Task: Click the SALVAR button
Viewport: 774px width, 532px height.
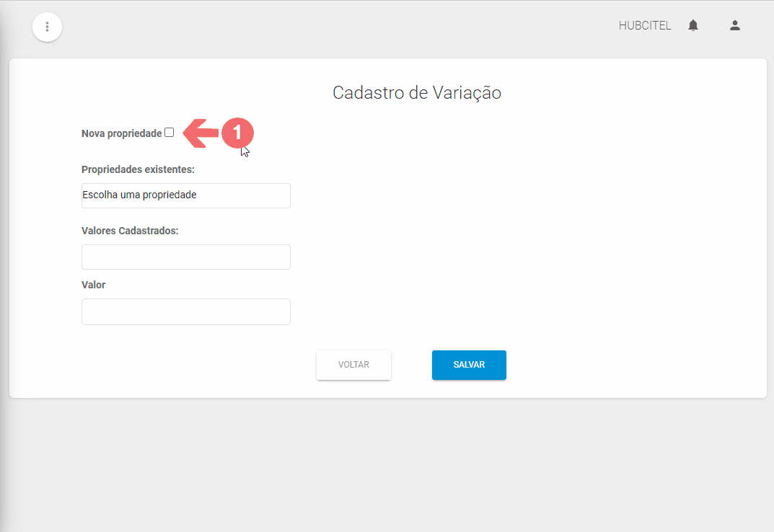Action: point(469,365)
